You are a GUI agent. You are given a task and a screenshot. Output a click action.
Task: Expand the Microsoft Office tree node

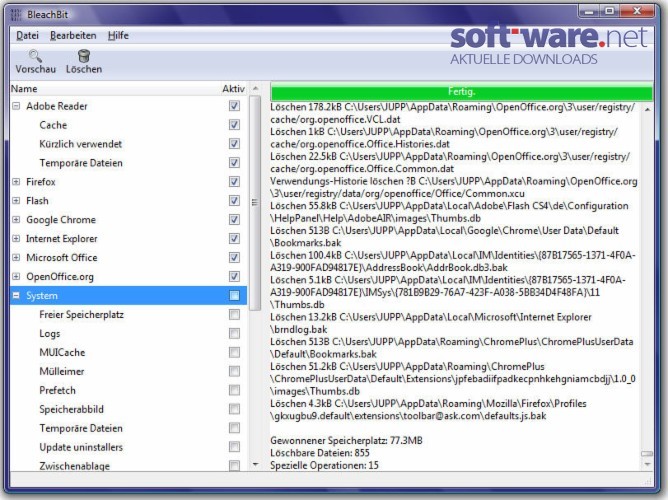[16, 258]
